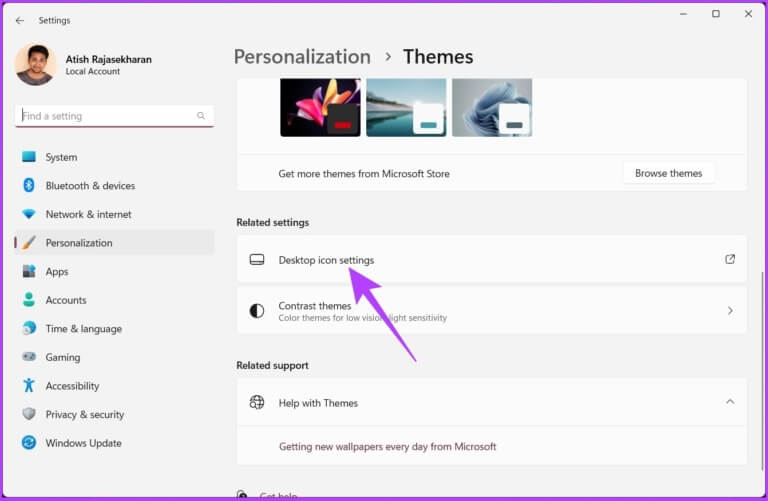Screen dimensions: 768x501
Task: Click the Accessibility figure icon
Action: (x=29, y=385)
